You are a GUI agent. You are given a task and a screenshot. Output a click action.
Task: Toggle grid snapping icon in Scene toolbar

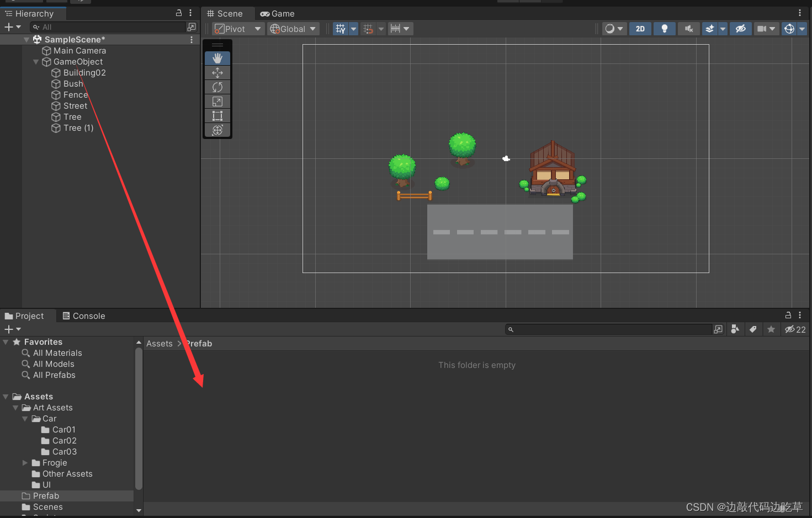click(x=368, y=29)
